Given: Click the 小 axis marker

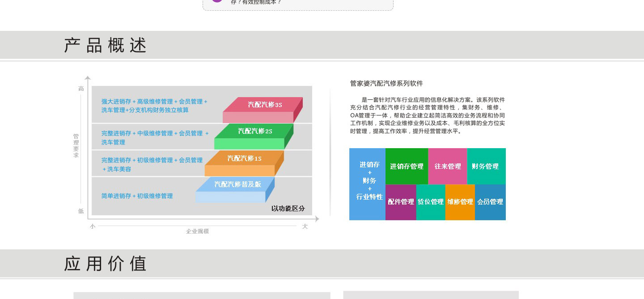Looking at the screenshot, I should tap(93, 226).
